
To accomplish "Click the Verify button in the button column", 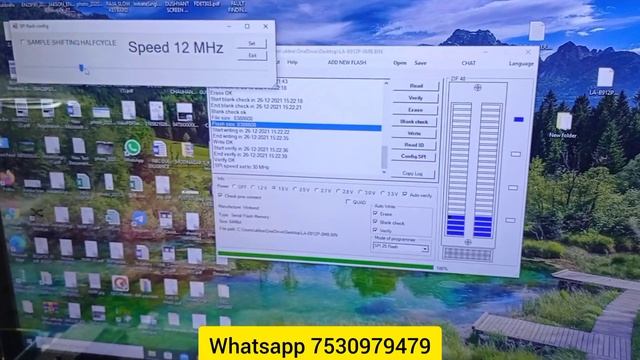I will 416,98.
